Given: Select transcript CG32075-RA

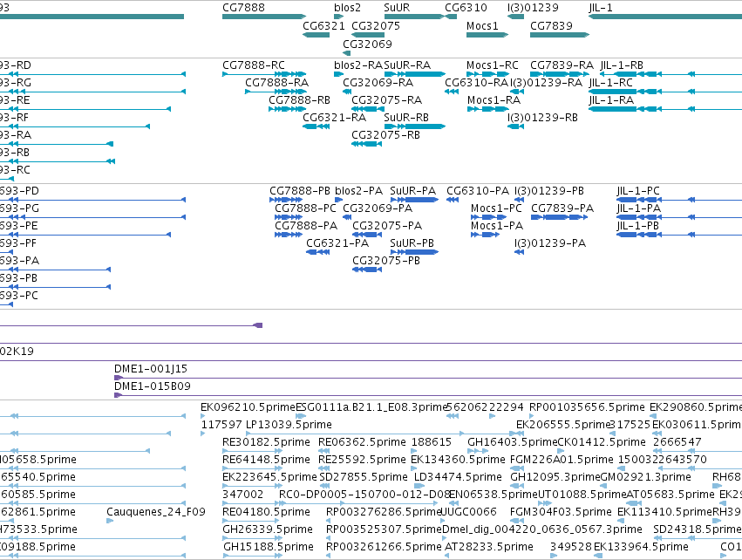Looking at the screenshot, I should click(x=386, y=100).
